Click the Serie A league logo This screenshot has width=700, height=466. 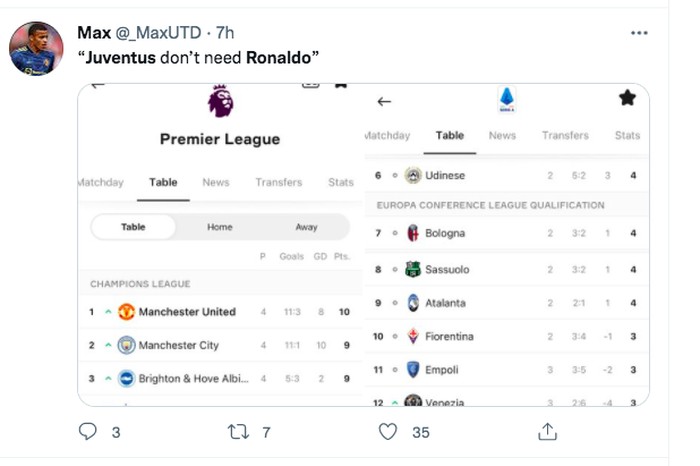point(506,98)
